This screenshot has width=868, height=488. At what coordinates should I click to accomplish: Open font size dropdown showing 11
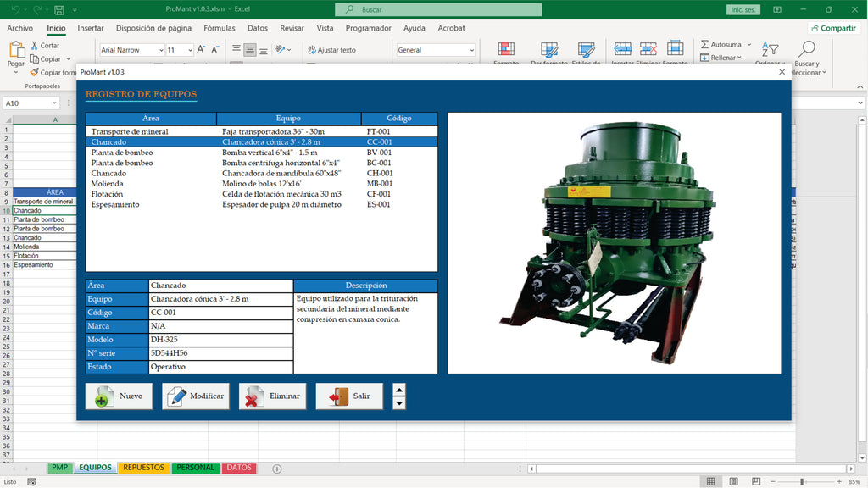pos(190,50)
